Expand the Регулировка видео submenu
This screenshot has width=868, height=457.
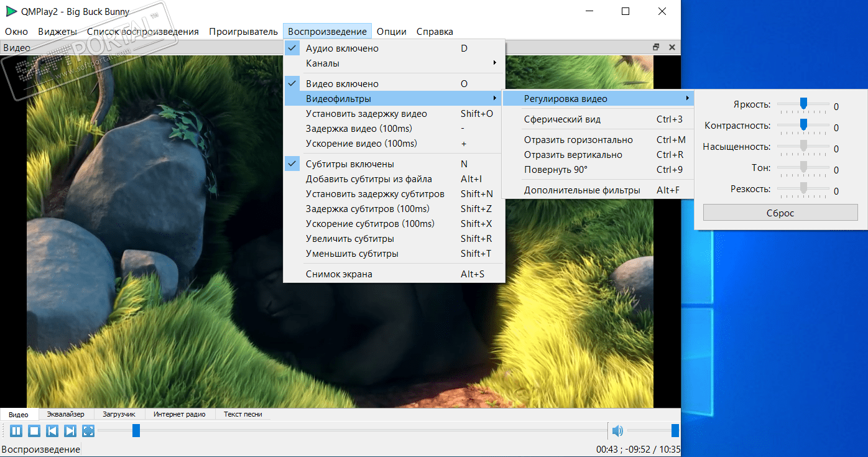pos(598,99)
